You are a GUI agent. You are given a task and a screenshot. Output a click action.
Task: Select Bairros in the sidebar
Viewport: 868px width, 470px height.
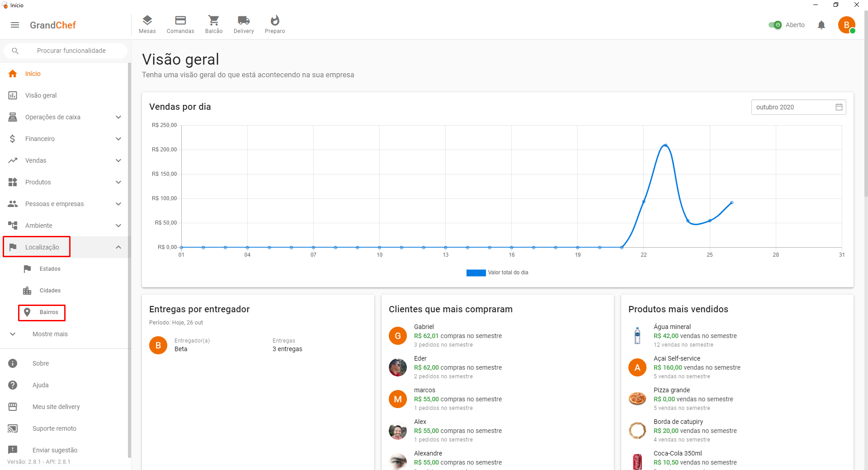48,312
